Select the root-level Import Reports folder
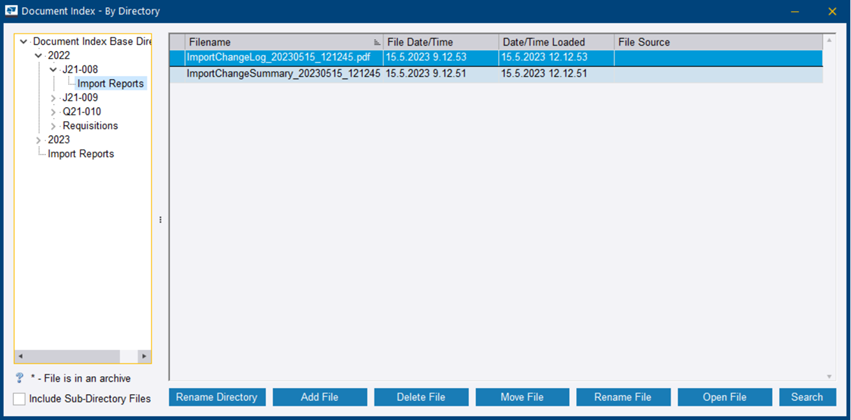 [x=80, y=154]
